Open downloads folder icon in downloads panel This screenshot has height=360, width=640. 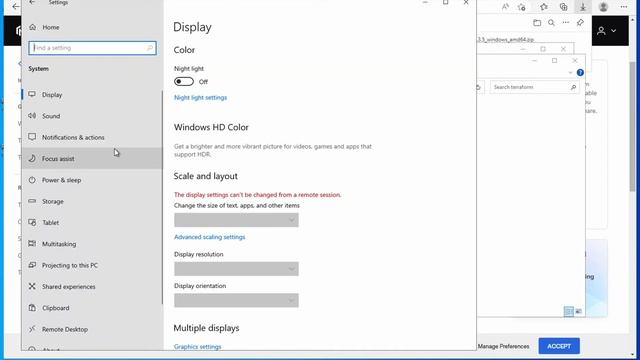pyautogui.click(x=537, y=23)
